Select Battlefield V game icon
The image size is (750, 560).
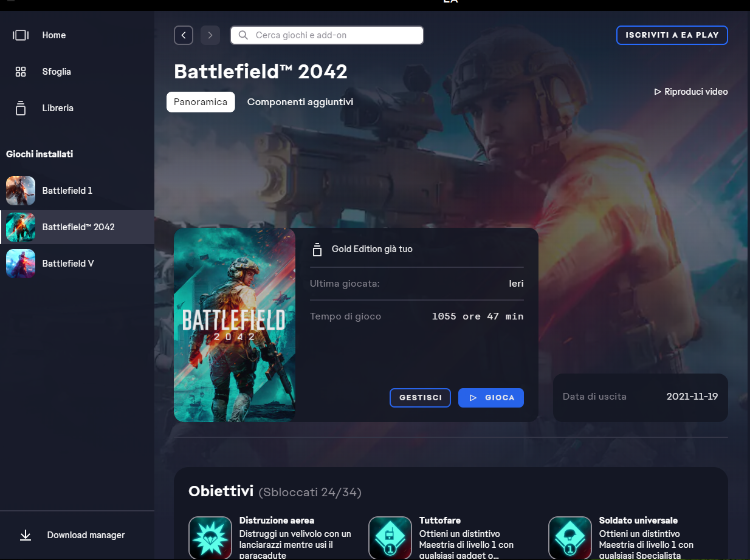[x=21, y=264]
